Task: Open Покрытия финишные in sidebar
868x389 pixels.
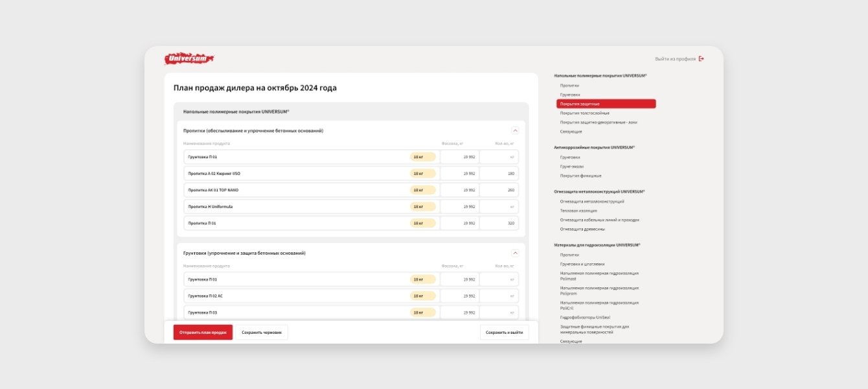Action: point(580,175)
